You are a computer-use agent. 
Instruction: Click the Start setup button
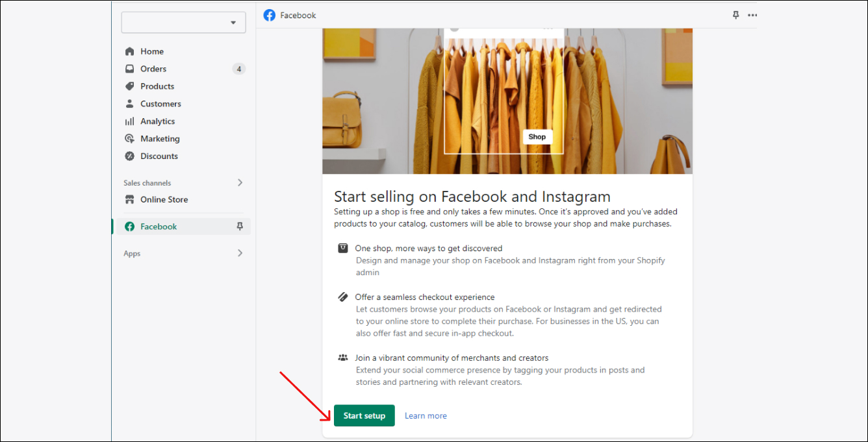364,415
